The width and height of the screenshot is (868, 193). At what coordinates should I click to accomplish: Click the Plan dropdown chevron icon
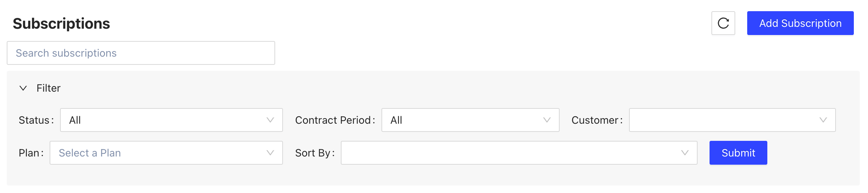tap(270, 153)
